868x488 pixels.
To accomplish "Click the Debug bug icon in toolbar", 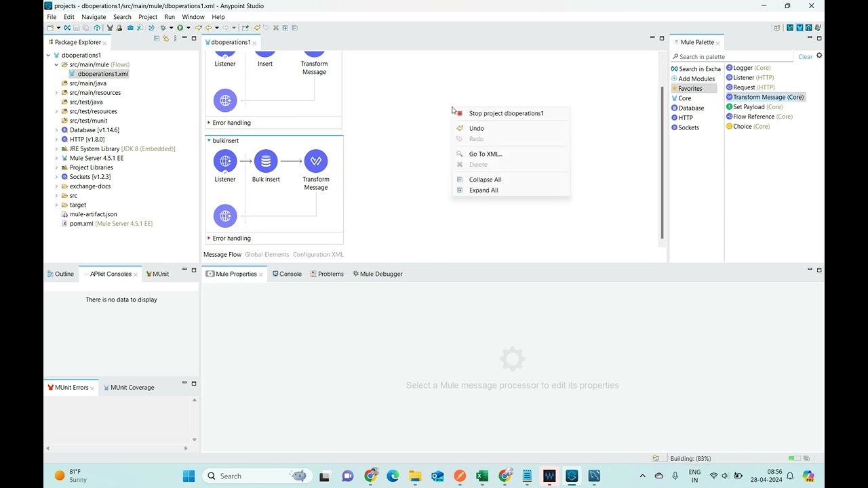I will click(163, 28).
